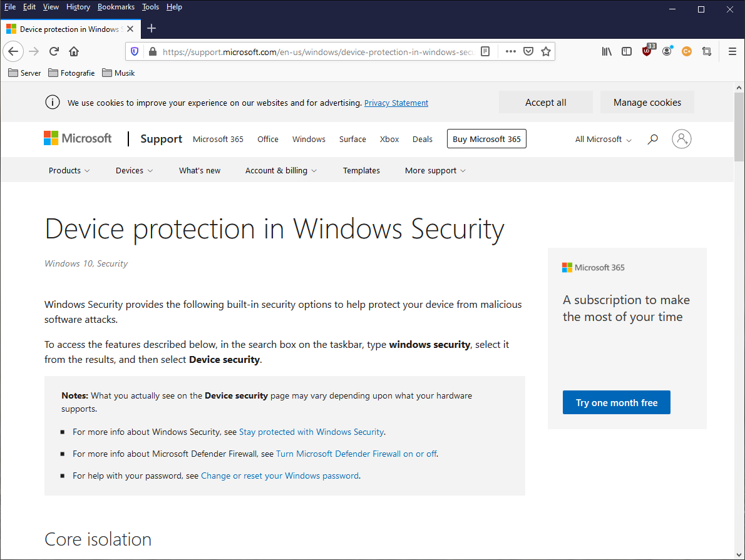Click vertical scrollbar thumb

point(739,127)
